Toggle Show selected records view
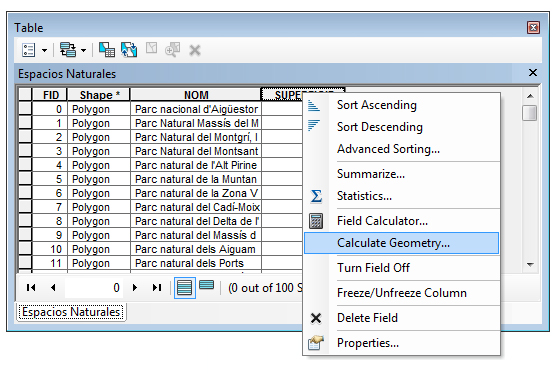The width and height of the screenshot is (554, 374). click(x=206, y=285)
